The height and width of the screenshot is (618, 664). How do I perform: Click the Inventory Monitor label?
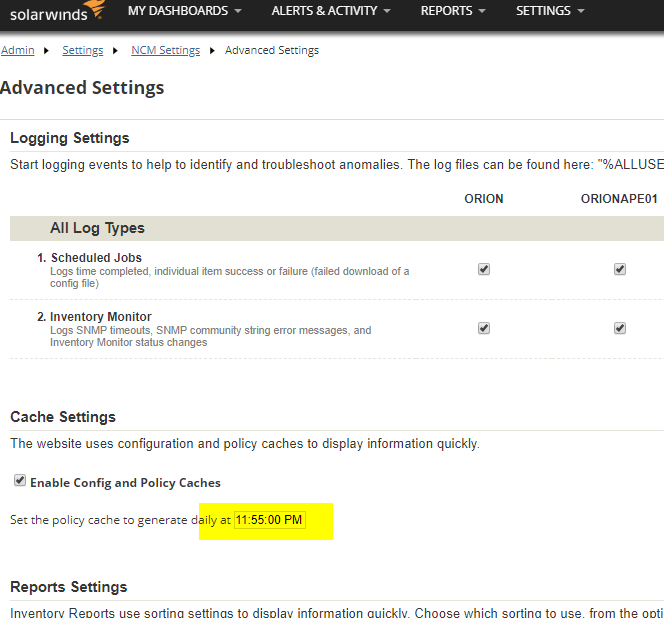click(101, 316)
